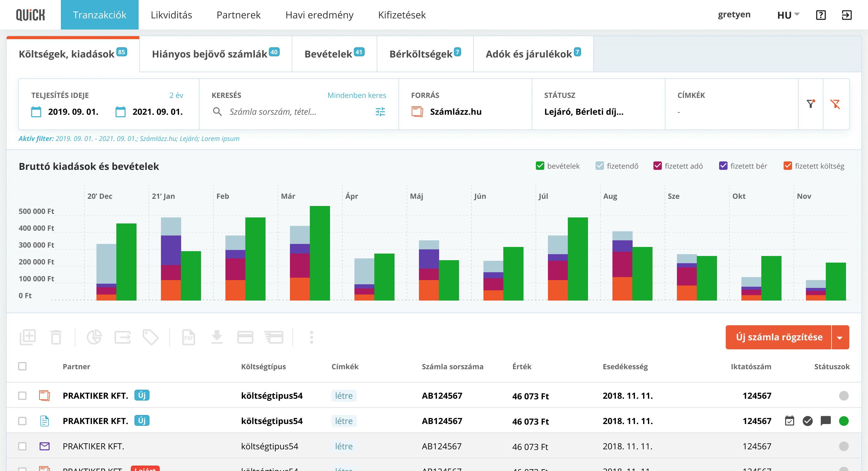868x471 pixels.
Task: Open the pie chart icon in toolbar
Action: click(x=95, y=337)
